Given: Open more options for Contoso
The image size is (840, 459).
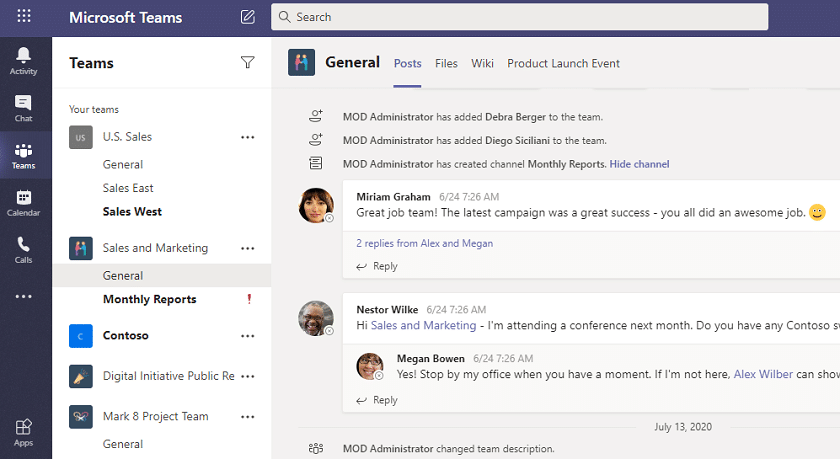Looking at the screenshot, I should (248, 336).
